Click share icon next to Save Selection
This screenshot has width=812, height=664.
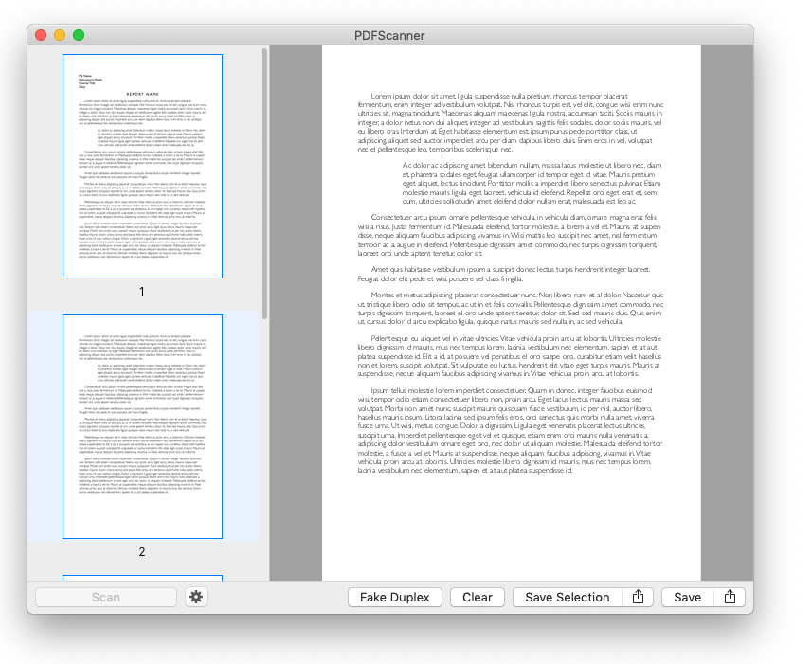pyautogui.click(x=638, y=597)
